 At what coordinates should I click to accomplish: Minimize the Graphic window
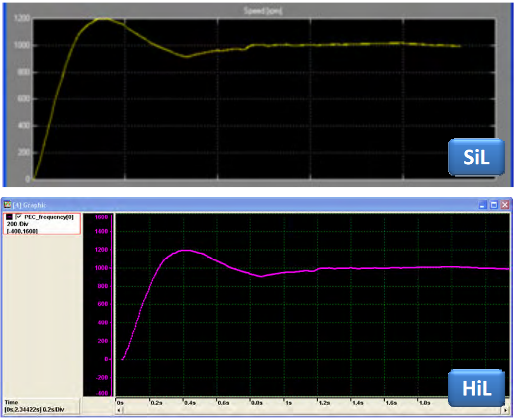[x=482, y=205]
